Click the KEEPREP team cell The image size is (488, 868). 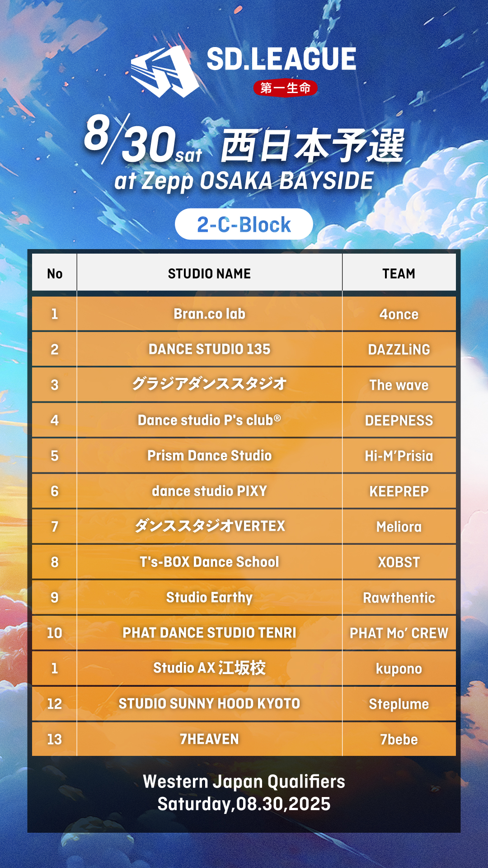pyautogui.click(x=399, y=491)
